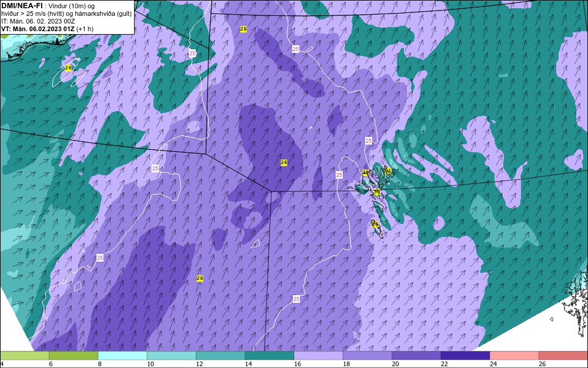Click the yellow 31 gust label

[388, 171]
